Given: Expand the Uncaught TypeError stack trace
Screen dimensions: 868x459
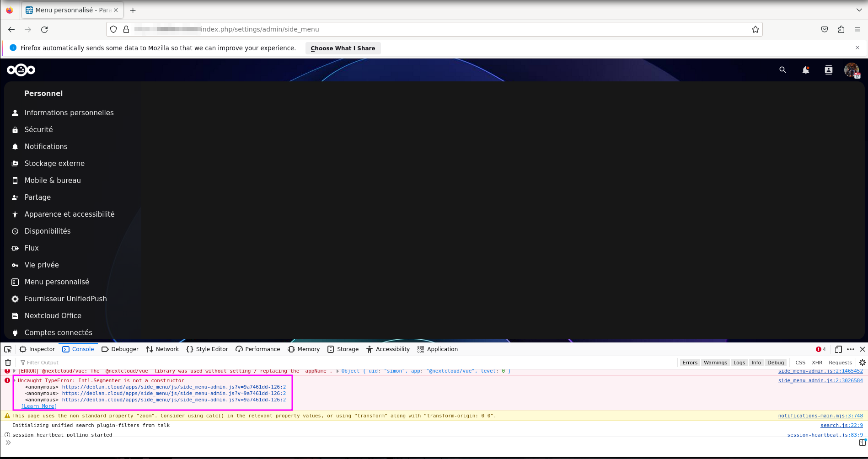Looking at the screenshot, I should pos(15,380).
